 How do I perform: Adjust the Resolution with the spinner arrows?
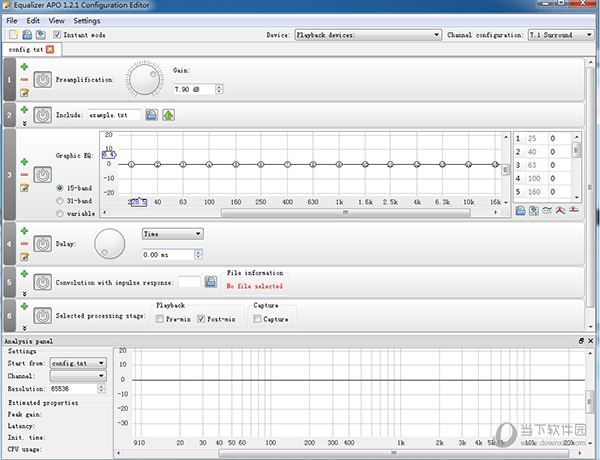(x=101, y=388)
